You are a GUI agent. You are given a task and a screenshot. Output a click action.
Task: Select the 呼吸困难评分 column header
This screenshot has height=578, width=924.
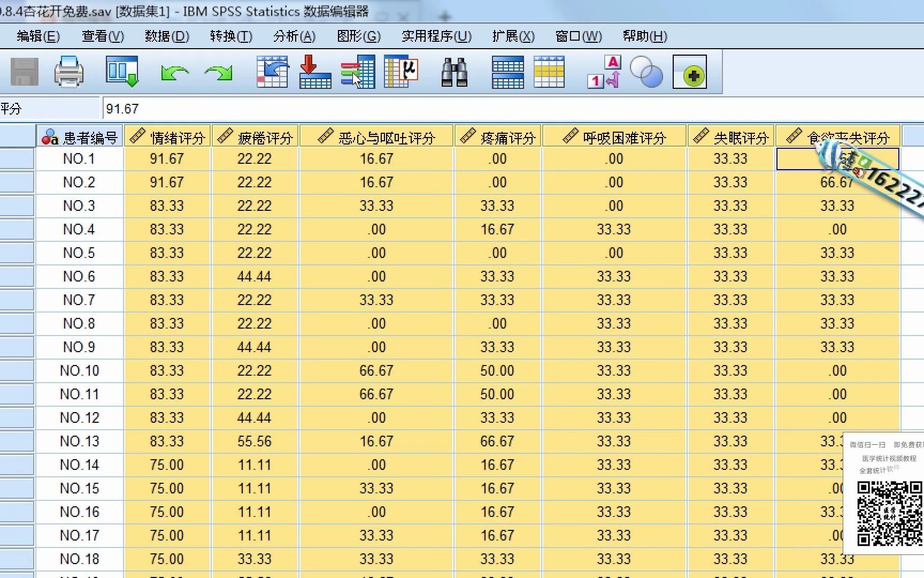pyautogui.click(x=614, y=136)
